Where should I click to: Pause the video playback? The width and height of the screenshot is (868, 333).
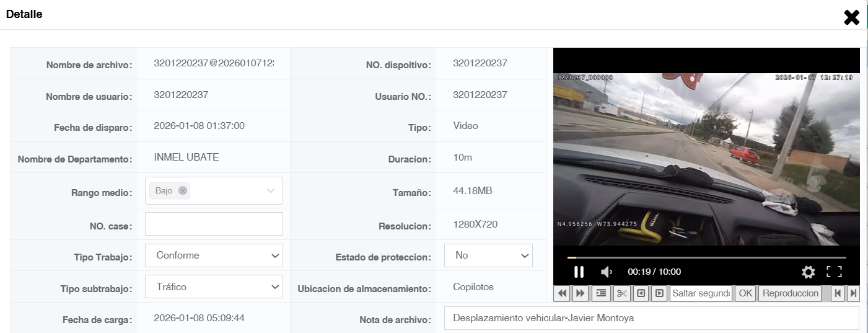pyautogui.click(x=579, y=272)
